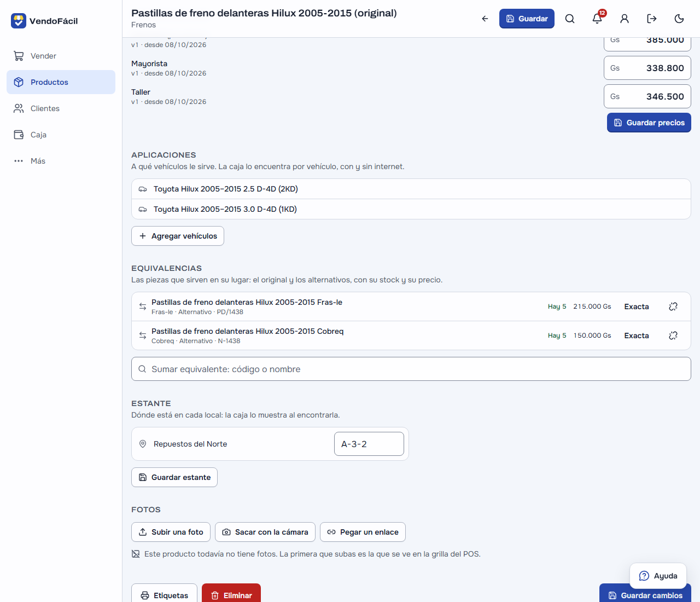Click the no-photos icon beside message
Viewport: 700px width, 602px height.
coord(136,554)
